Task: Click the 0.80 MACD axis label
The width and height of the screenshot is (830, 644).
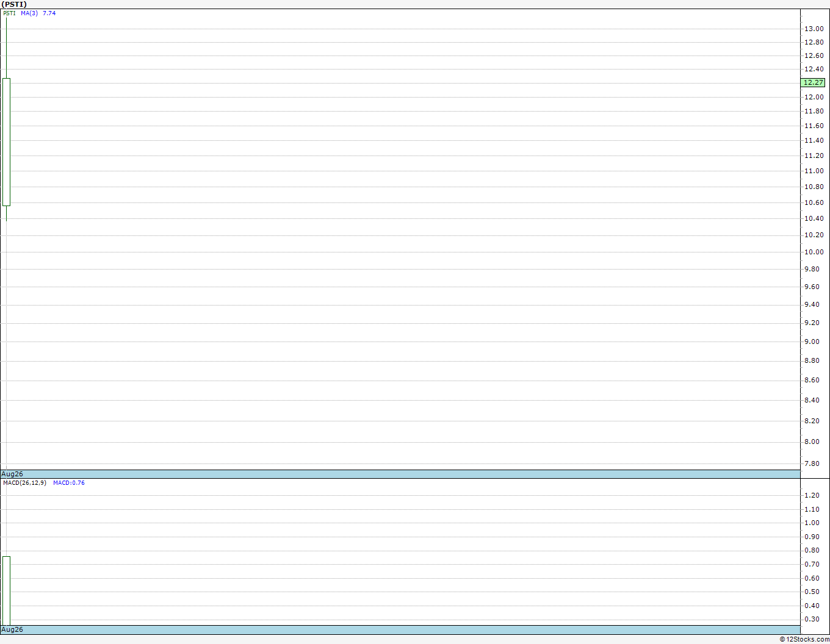Action: [812, 550]
